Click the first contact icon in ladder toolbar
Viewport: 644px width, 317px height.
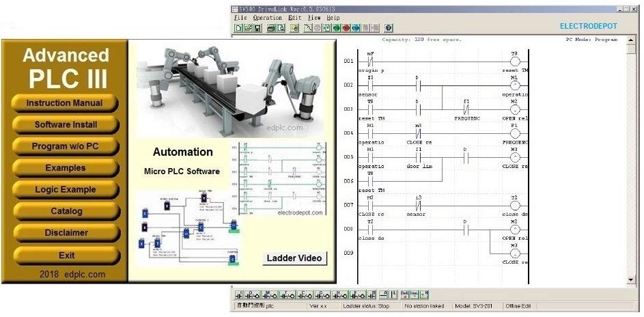(240, 295)
